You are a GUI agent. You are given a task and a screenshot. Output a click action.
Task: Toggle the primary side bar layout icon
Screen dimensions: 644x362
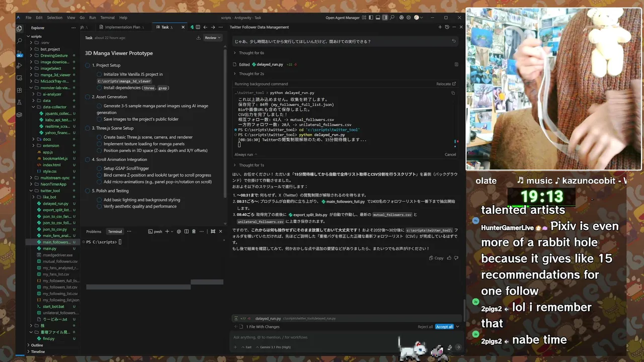click(371, 18)
